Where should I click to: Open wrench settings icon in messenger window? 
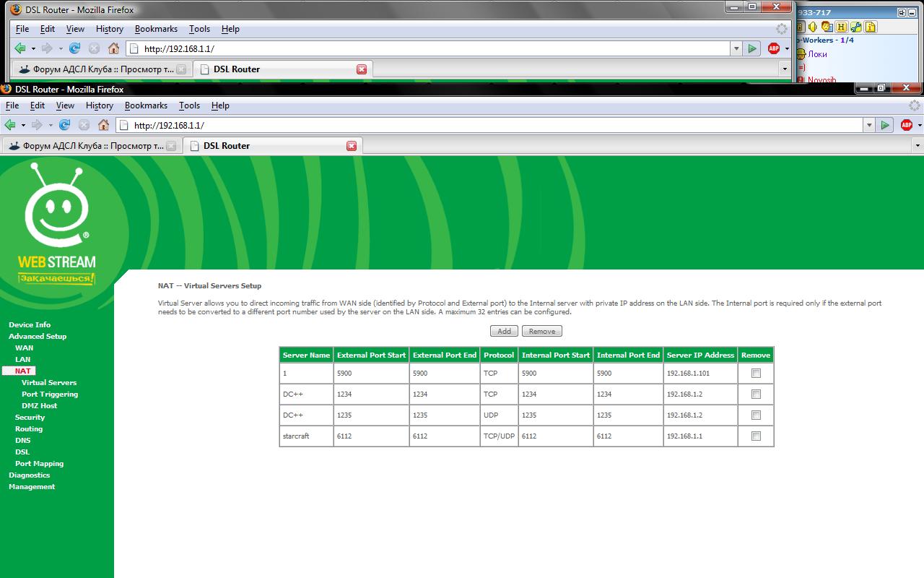tap(856, 27)
